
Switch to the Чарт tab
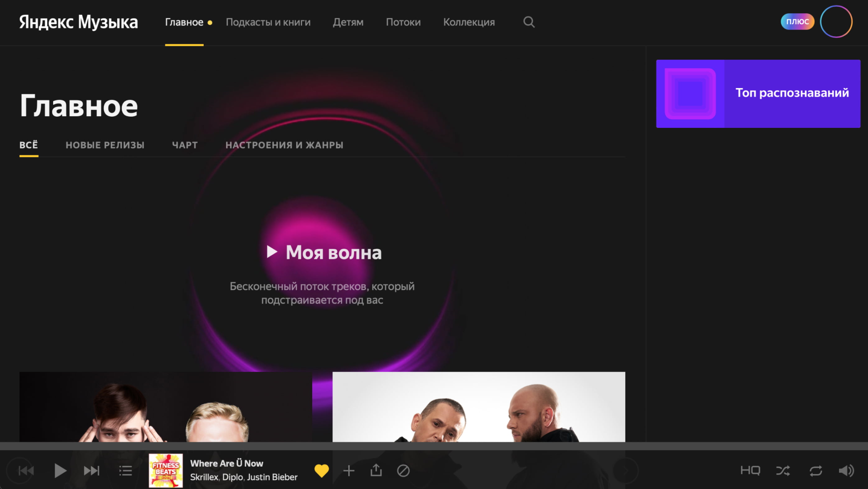[x=185, y=145]
